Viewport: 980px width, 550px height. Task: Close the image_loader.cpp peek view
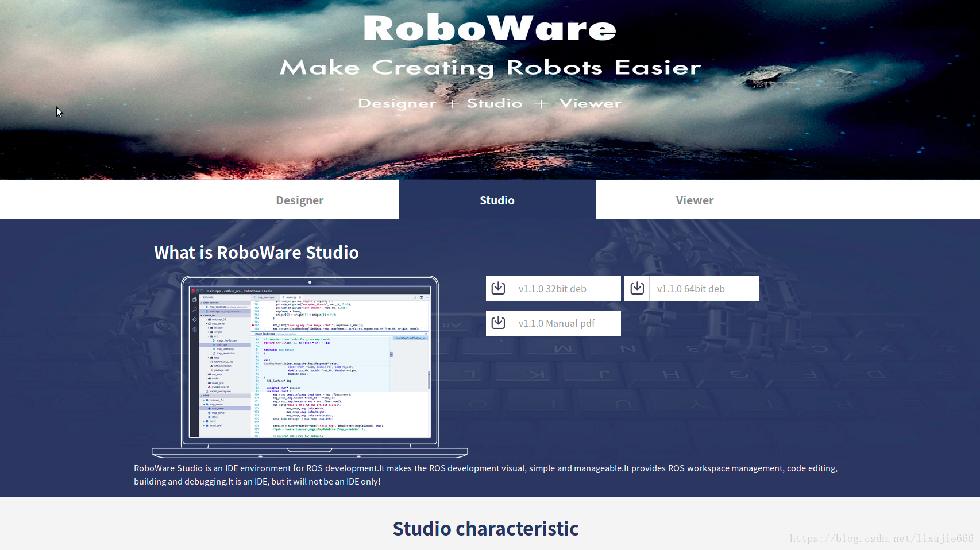426,334
